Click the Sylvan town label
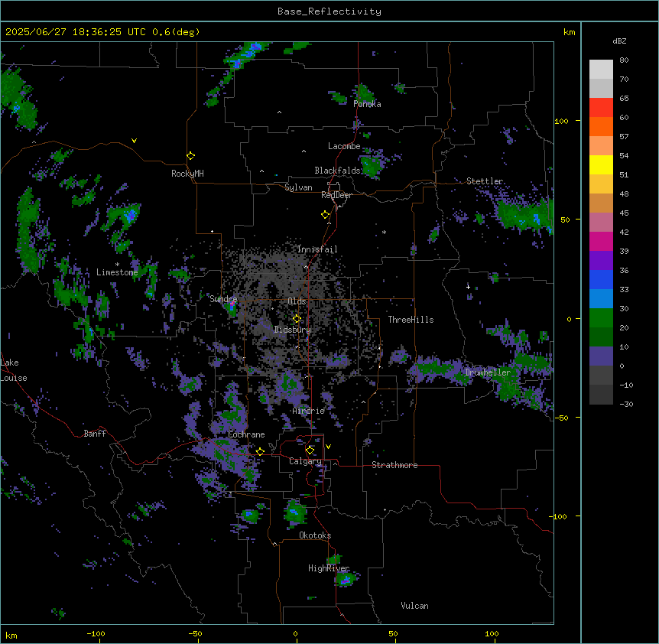This screenshot has height=644, width=659. [298, 187]
